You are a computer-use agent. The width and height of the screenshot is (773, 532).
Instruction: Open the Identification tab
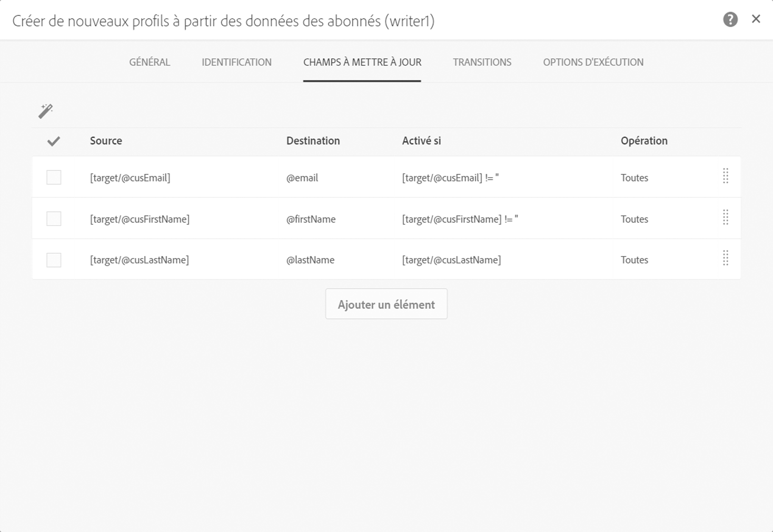coord(236,62)
